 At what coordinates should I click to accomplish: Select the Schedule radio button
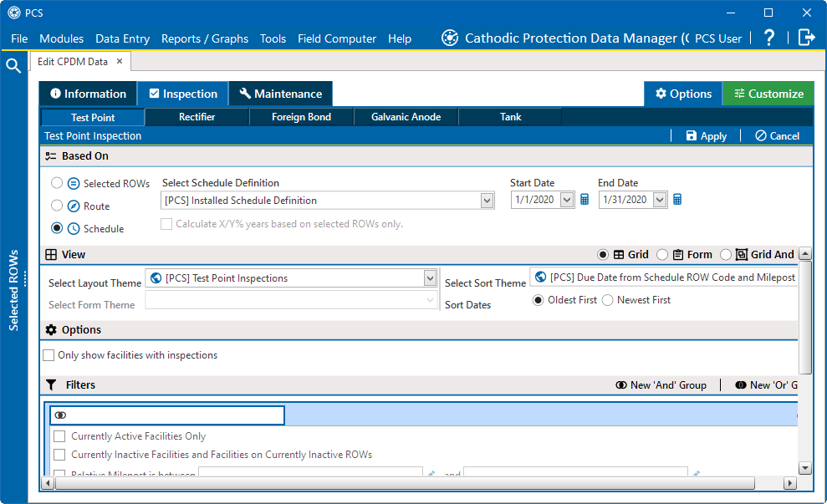57,228
